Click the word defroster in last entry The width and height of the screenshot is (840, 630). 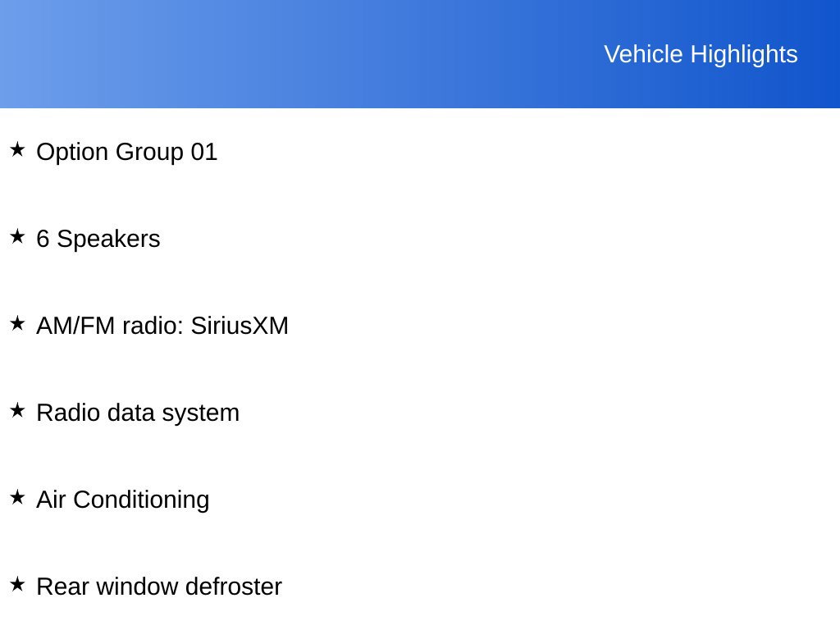pyautogui.click(x=234, y=587)
